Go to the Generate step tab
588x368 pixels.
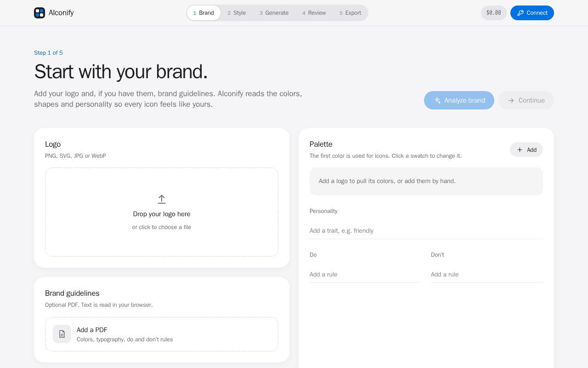pyautogui.click(x=274, y=13)
